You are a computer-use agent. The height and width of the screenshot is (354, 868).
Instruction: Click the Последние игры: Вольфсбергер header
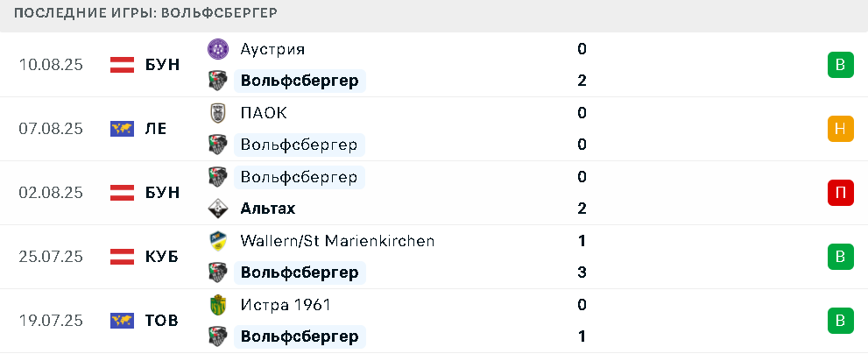coord(145,13)
